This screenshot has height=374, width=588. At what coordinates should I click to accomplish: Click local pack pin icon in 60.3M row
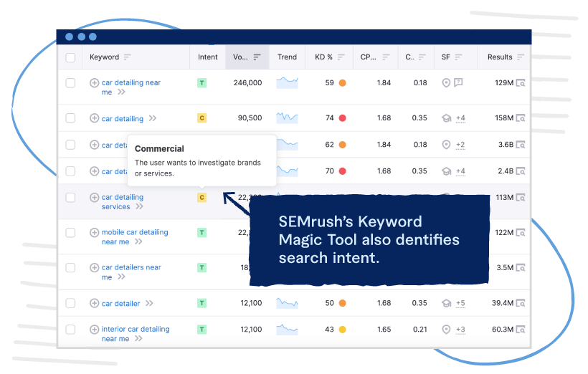pos(446,330)
